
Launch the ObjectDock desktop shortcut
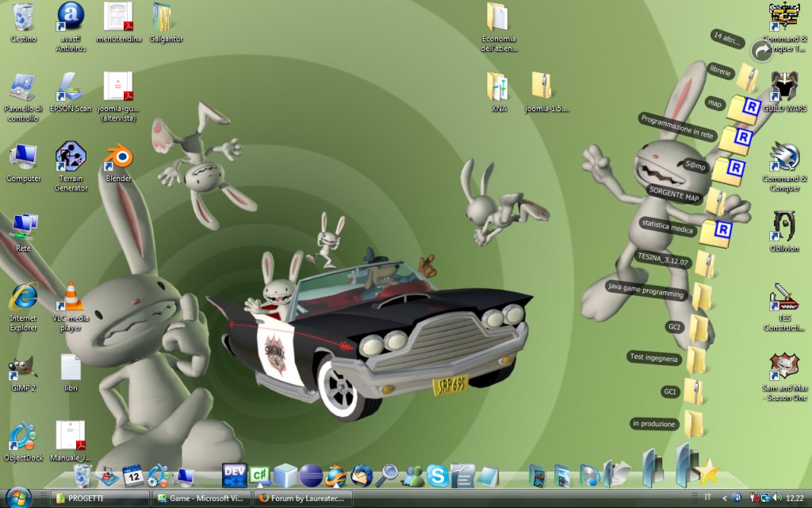coord(23,441)
